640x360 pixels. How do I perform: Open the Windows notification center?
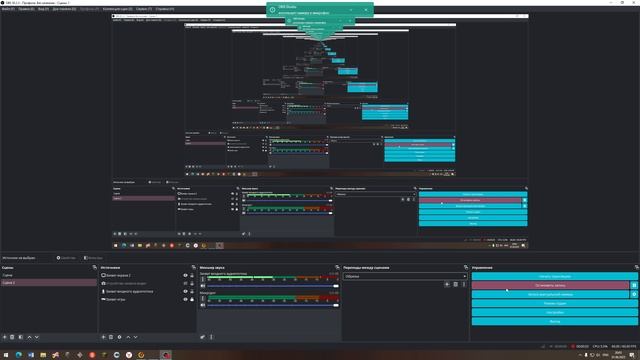pos(632,355)
